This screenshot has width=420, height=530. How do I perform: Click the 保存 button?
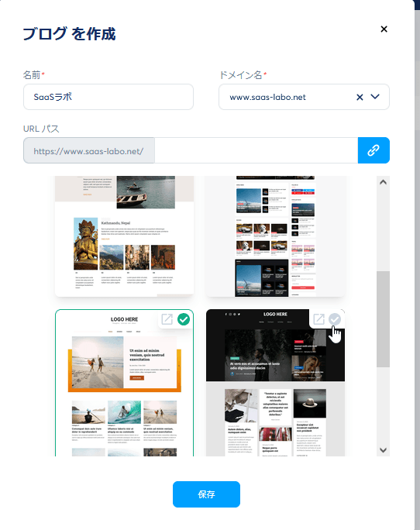coord(206,494)
